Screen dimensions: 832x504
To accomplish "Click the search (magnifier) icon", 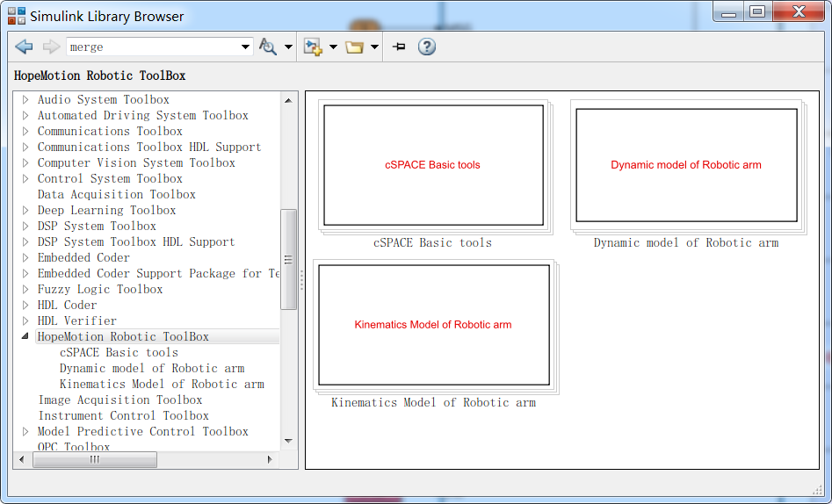I will point(267,47).
